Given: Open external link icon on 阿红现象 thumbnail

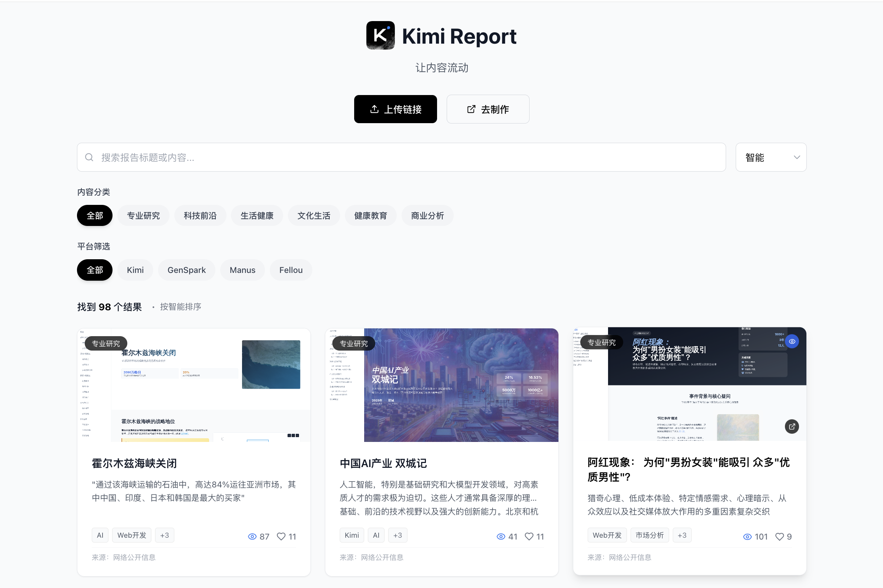Looking at the screenshot, I should click(x=792, y=426).
